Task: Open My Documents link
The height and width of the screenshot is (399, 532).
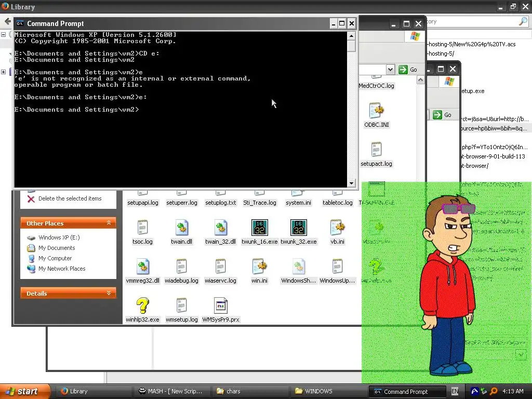Action: (57, 248)
